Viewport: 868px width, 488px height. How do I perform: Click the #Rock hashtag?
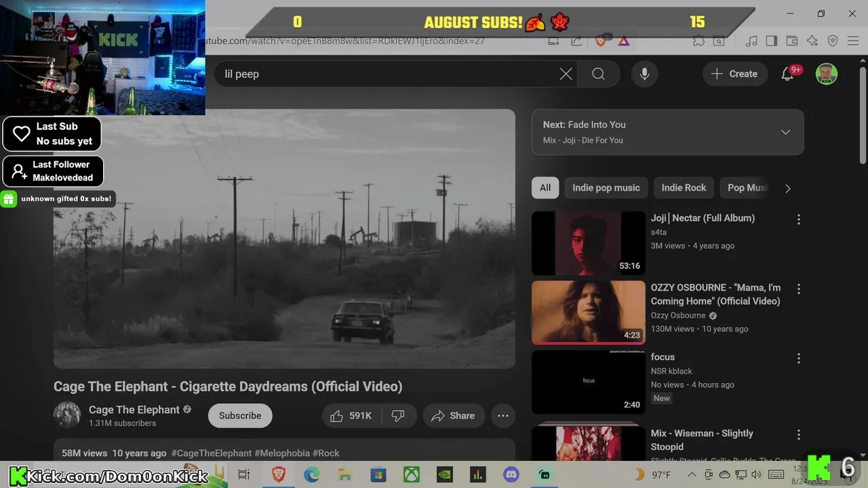[x=326, y=453]
